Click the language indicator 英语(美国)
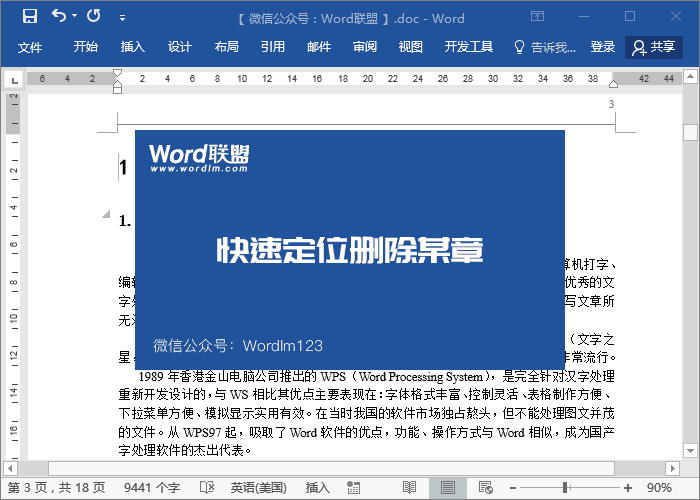 [258, 488]
